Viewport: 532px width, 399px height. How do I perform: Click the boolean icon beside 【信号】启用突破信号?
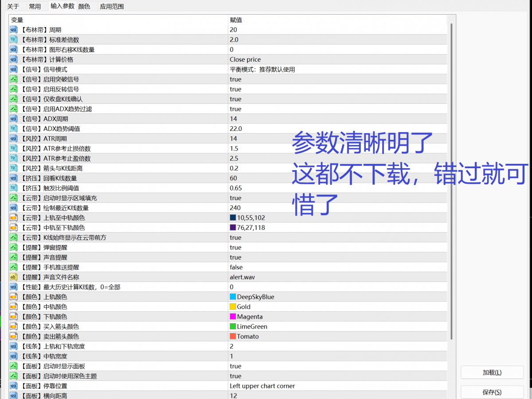(x=13, y=79)
